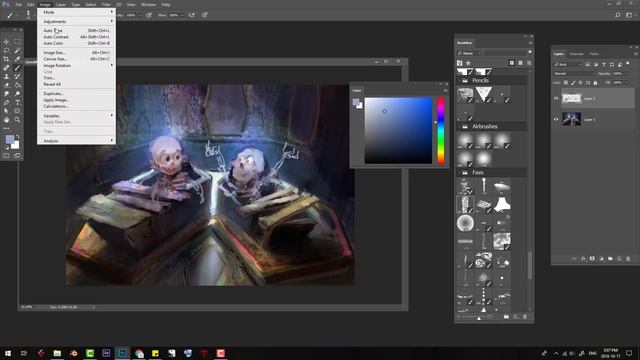The height and width of the screenshot is (360, 640).
Task: Click the Brushes panel search field
Action: (505, 53)
